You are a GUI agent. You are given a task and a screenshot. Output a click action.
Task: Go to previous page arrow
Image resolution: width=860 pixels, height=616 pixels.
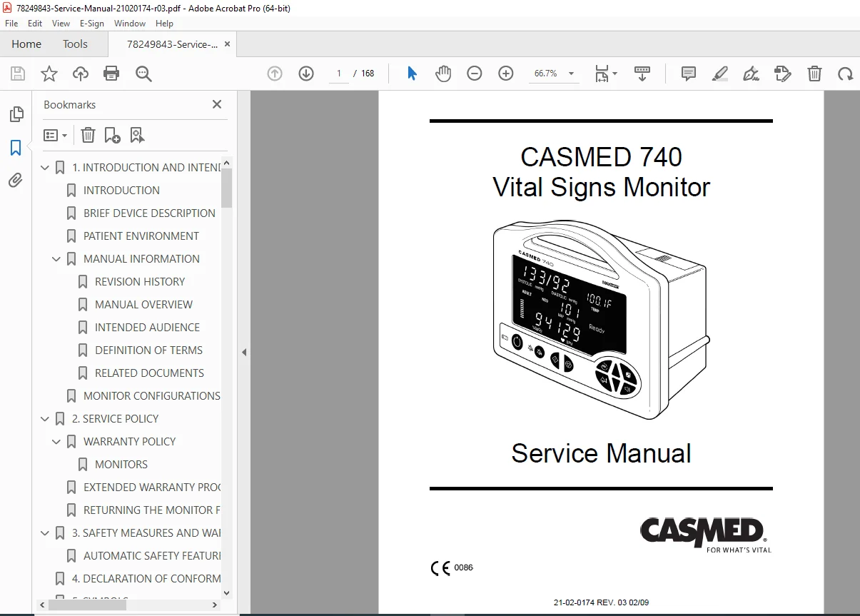[x=275, y=74]
